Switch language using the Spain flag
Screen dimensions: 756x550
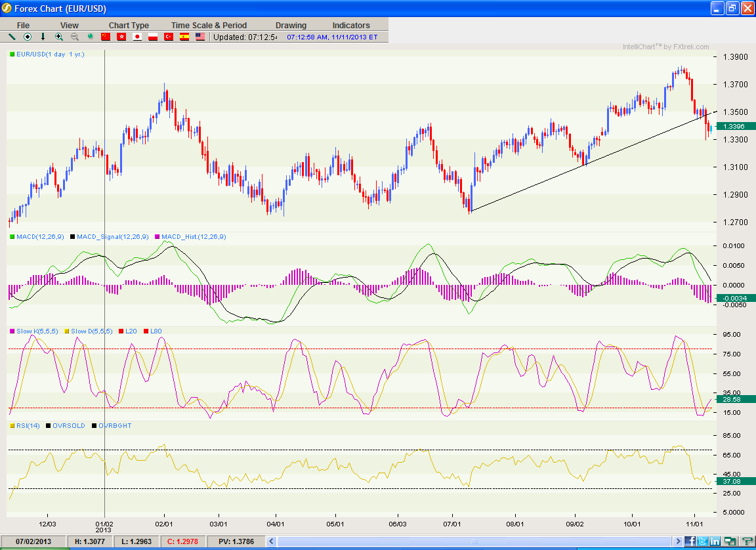click(184, 37)
